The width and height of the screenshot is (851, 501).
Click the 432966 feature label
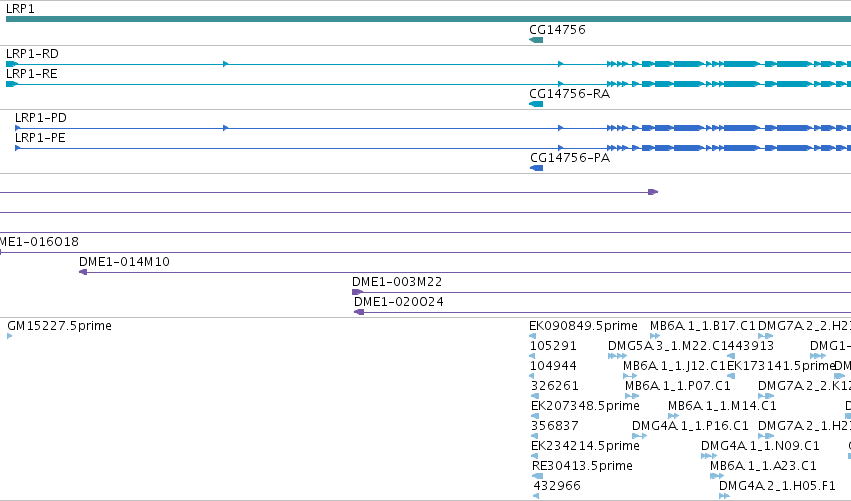click(557, 486)
